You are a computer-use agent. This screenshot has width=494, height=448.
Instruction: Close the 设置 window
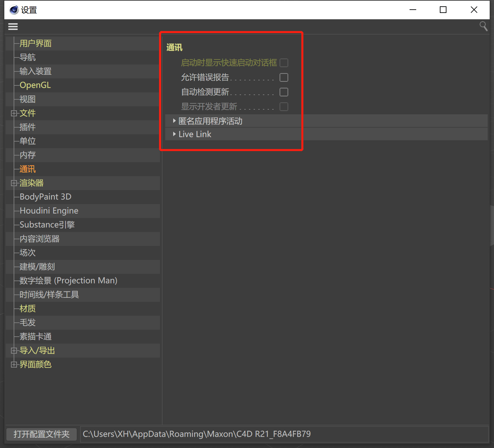(474, 10)
